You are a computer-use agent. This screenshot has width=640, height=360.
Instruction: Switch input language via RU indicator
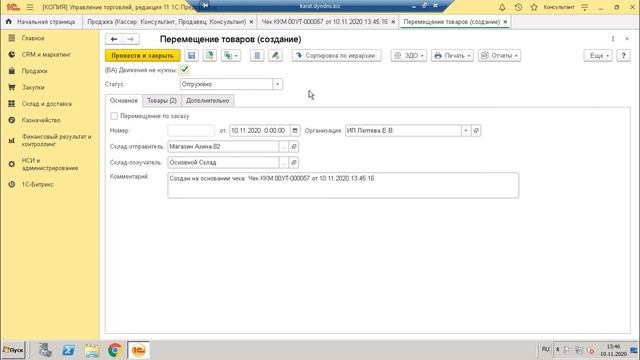(546, 349)
